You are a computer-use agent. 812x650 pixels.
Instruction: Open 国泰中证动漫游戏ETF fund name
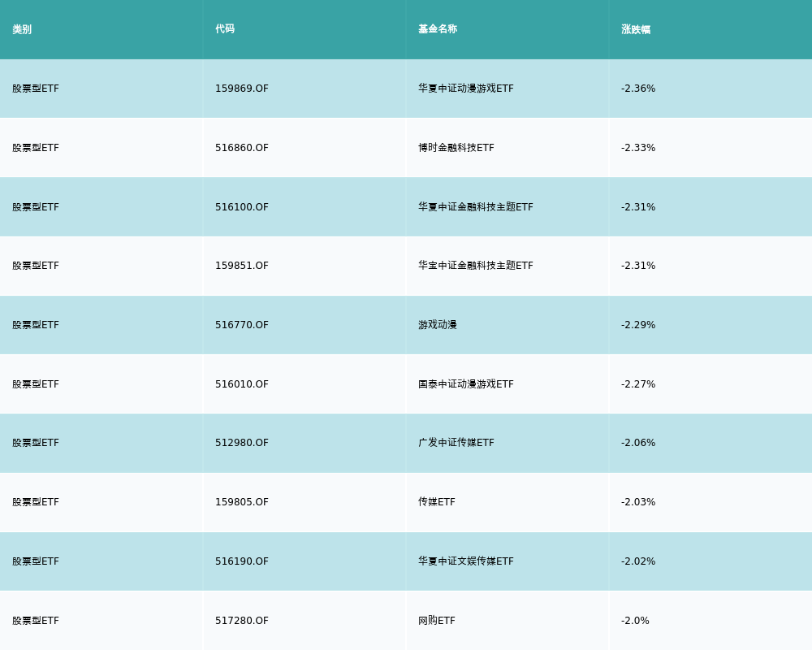(466, 384)
